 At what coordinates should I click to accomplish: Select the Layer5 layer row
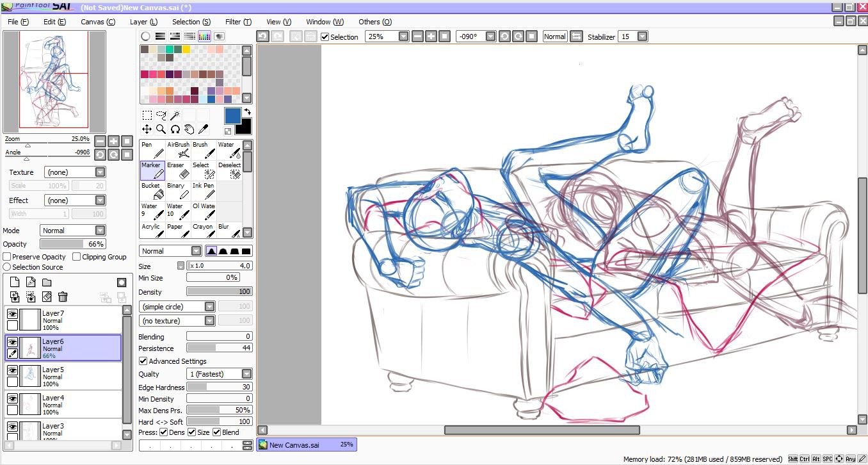63,377
